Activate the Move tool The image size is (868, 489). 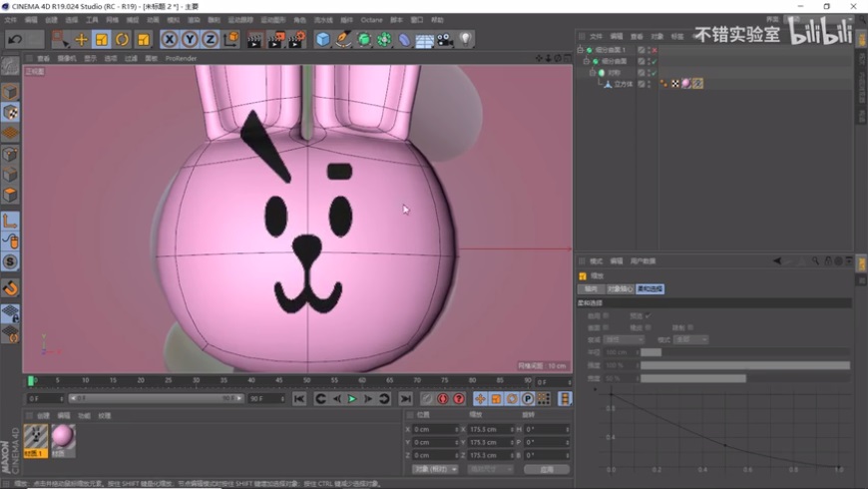pyautogui.click(x=81, y=39)
